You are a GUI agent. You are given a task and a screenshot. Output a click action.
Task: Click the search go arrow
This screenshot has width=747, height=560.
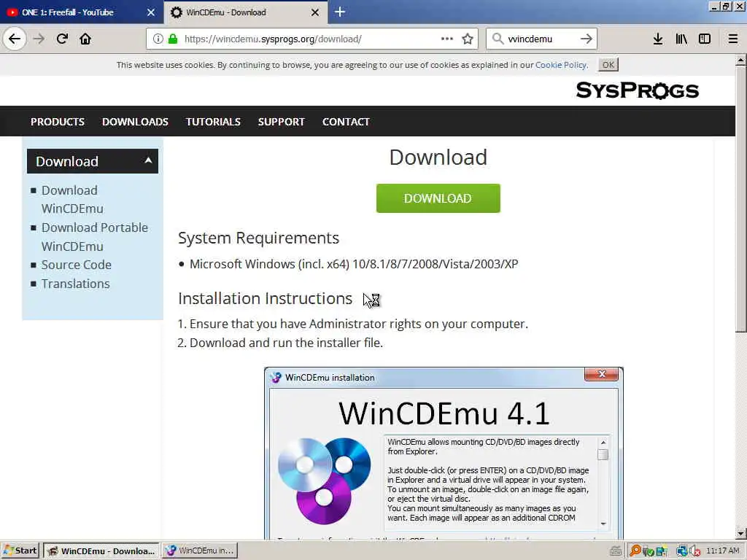click(x=587, y=39)
